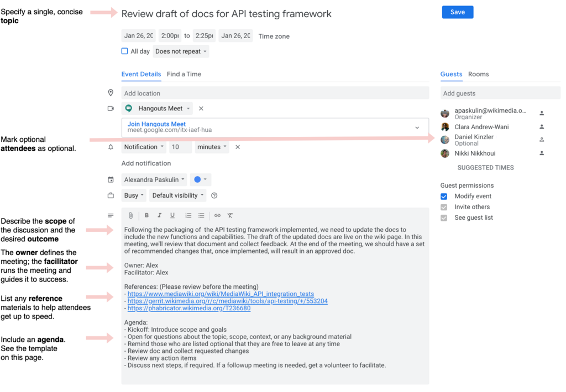
Task: Toggle bold formatting in description
Action: click(x=146, y=215)
